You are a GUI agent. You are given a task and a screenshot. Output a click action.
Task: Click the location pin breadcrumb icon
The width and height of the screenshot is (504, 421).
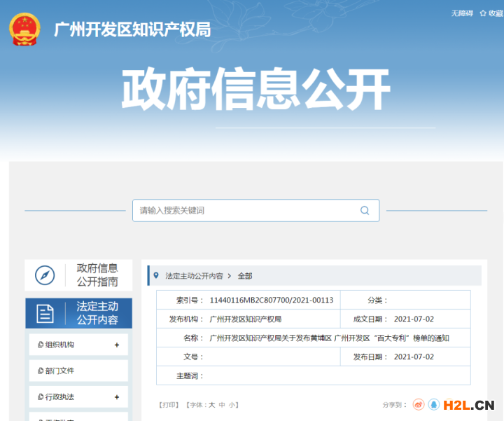click(x=156, y=275)
